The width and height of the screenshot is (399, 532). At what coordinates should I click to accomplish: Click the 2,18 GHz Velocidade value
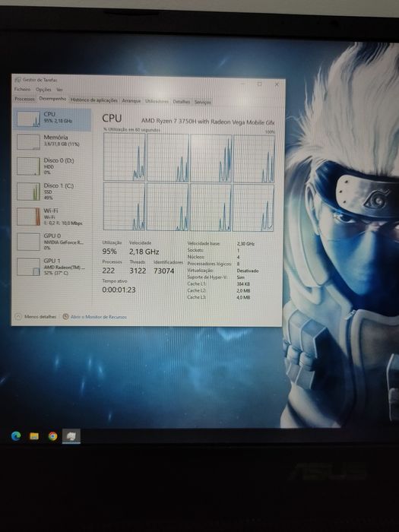pos(144,252)
